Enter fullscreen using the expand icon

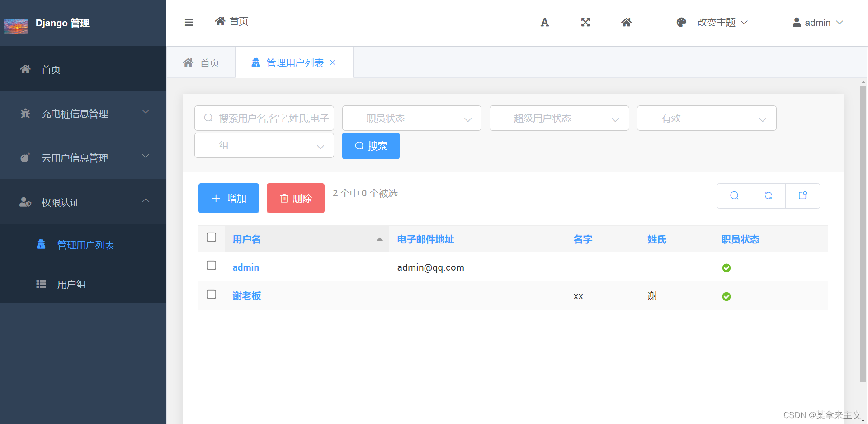(x=585, y=22)
